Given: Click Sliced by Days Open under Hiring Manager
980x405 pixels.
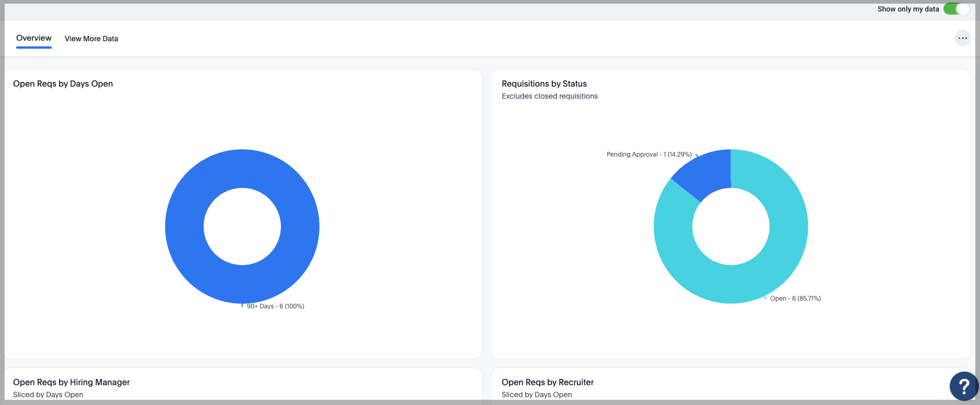Looking at the screenshot, I should click(48, 395).
